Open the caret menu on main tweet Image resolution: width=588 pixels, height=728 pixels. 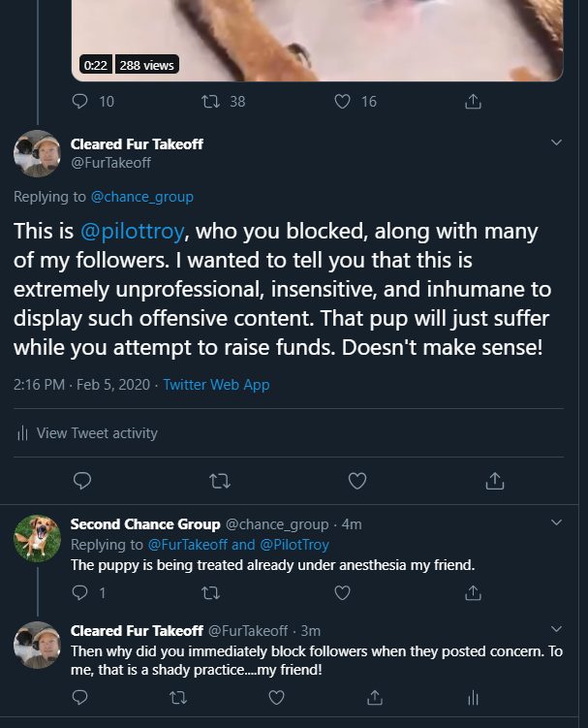click(x=556, y=142)
